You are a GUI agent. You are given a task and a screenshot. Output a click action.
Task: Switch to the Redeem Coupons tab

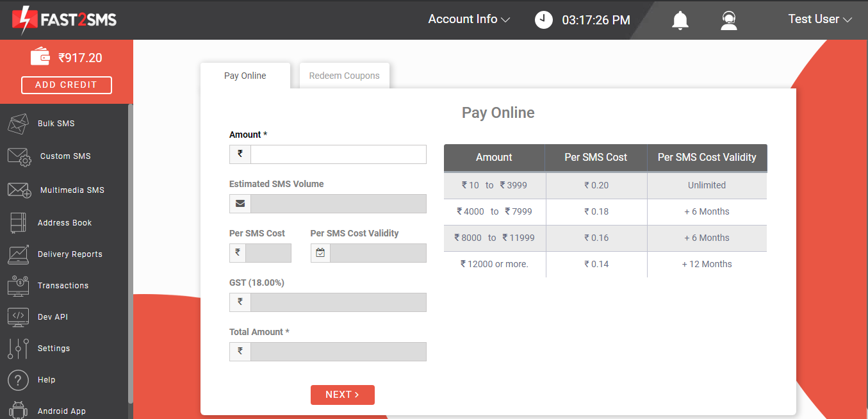coord(344,75)
